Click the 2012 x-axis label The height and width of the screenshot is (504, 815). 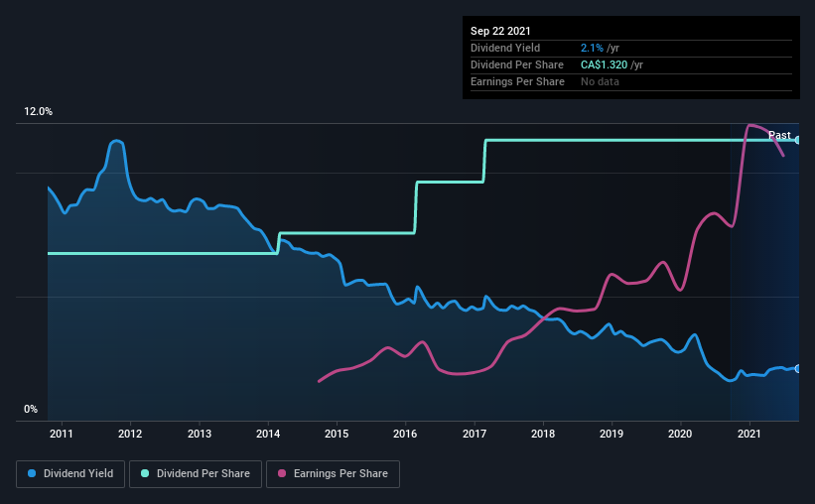pyautogui.click(x=130, y=434)
